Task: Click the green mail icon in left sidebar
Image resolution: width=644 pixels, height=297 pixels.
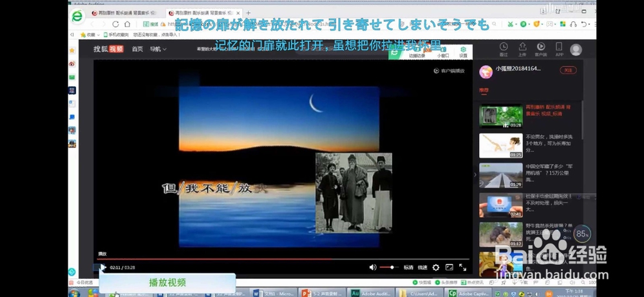Action: 72,77
